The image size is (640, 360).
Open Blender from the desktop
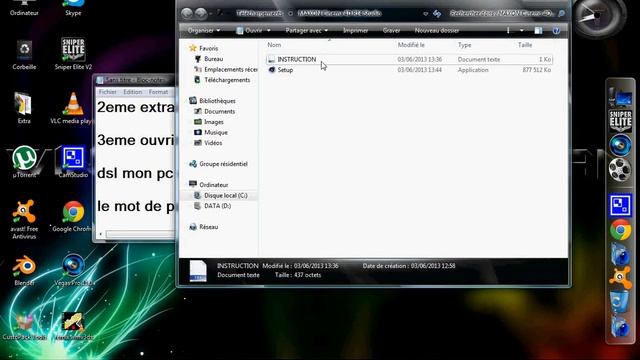coord(24,270)
